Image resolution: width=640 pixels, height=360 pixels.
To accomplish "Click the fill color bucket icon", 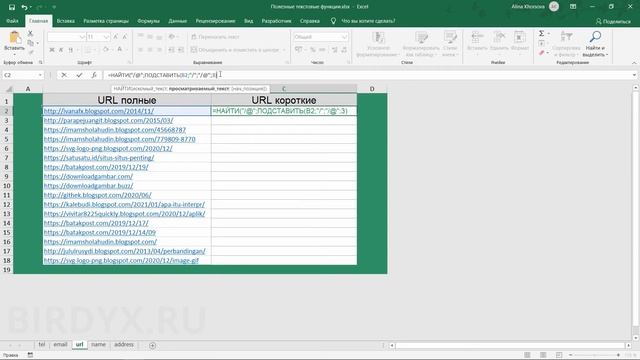I will point(106,50).
